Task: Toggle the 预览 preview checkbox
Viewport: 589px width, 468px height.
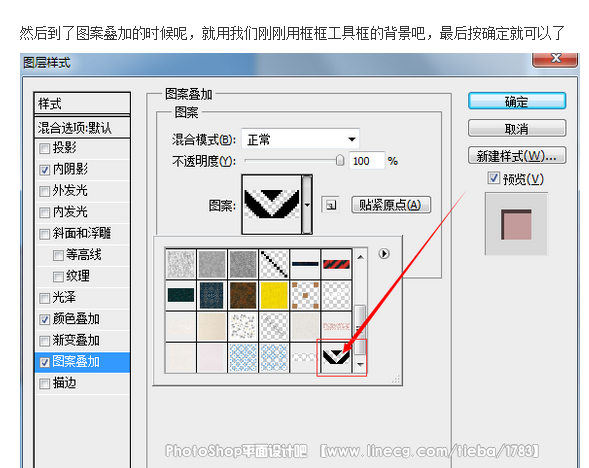Action: [493, 178]
